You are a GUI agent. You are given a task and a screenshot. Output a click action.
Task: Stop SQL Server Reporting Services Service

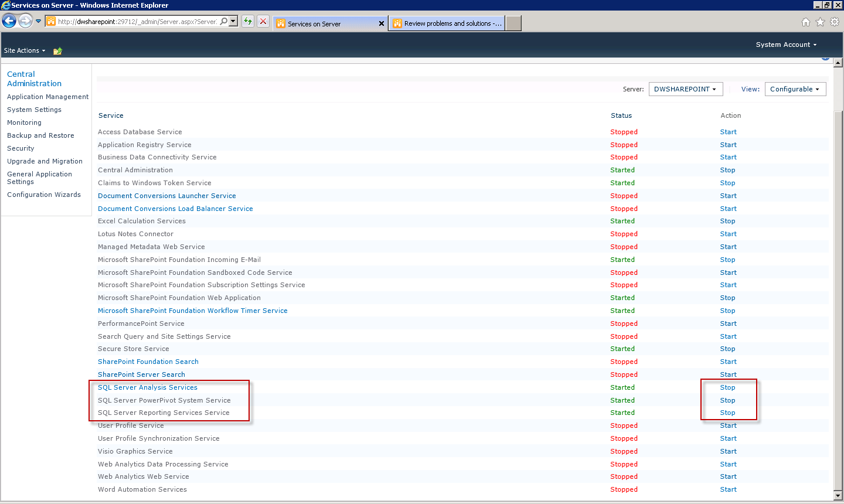(x=728, y=413)
